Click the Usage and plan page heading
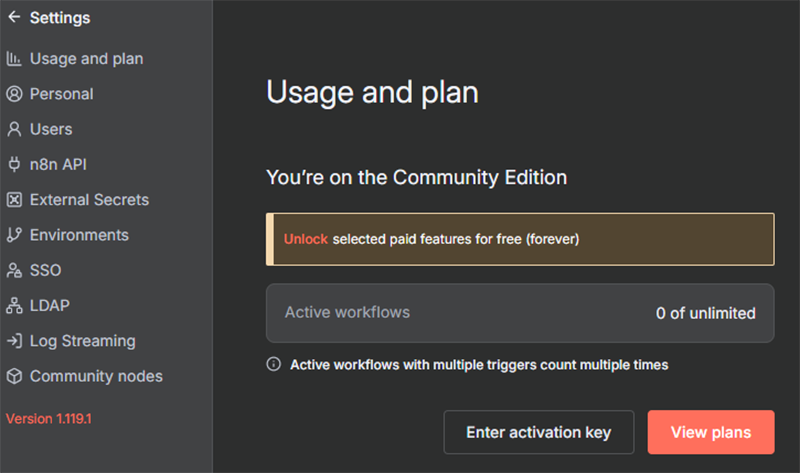Viewport: 800px width, 473px height. coord(372,92)
